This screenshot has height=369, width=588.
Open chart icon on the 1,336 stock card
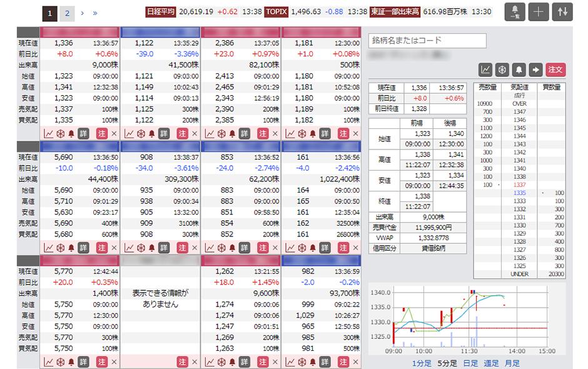[48, 133]
